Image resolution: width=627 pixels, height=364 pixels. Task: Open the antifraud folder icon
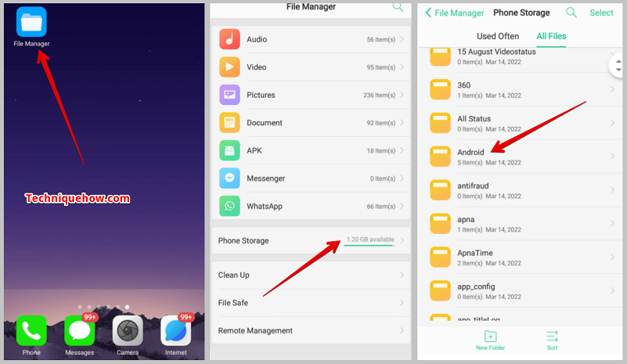tap(440, 190)
